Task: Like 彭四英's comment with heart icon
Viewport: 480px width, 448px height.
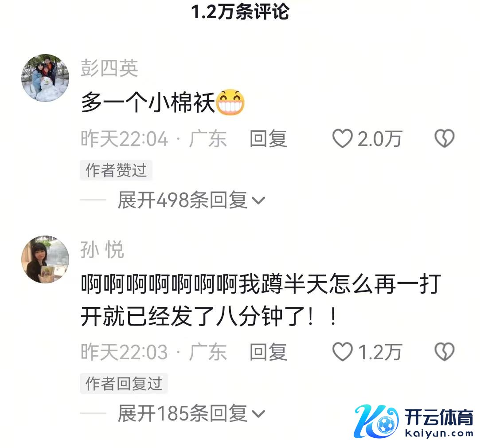Action: (342, 138)
